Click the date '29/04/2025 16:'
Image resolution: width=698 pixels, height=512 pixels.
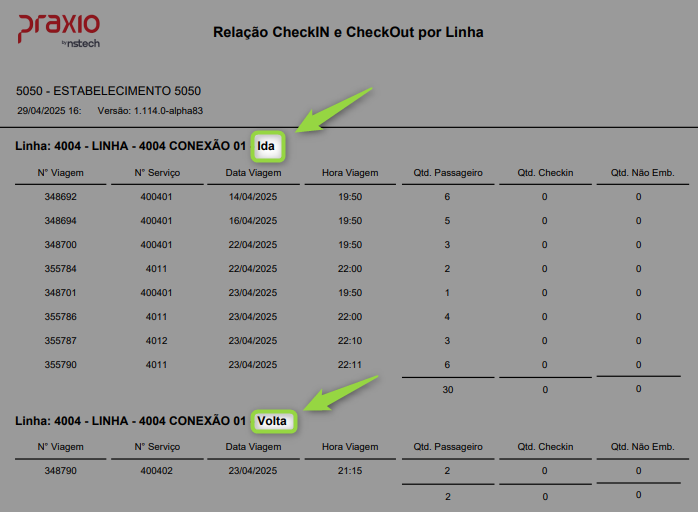tap(49, 111)
